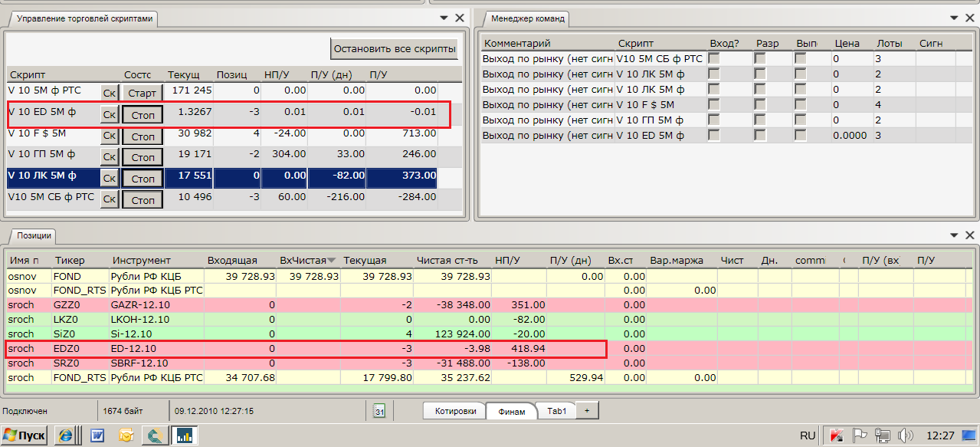Expand the Менеджер команд panel dropdown menu

point(953,18)
